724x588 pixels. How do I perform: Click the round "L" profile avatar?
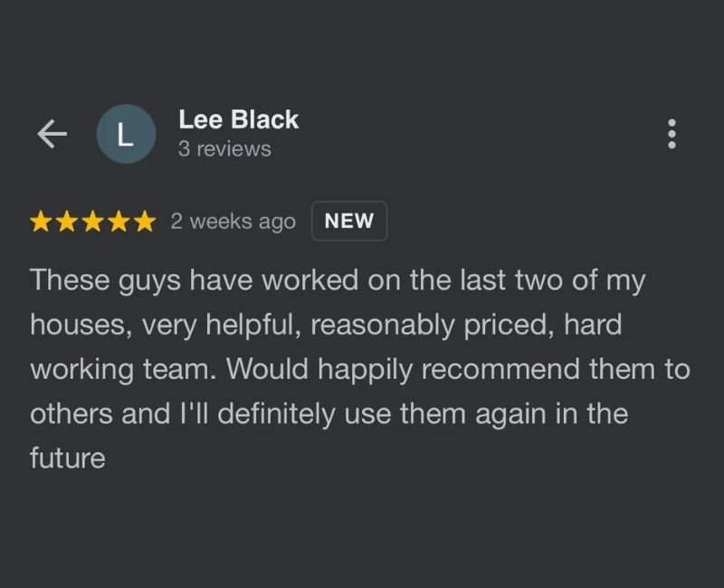tap(126, 134)
